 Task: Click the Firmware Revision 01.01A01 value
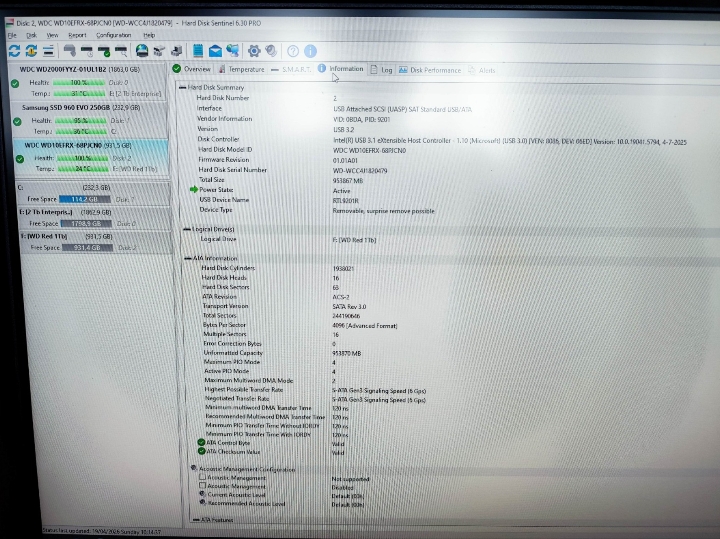(345, 161)
